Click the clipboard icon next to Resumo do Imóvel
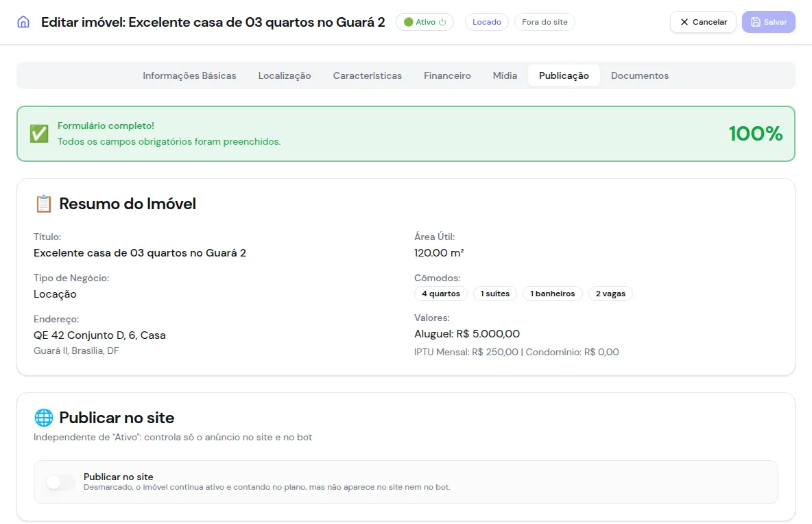Viewport: 812px width, 524px height. (x=43, y=204)
